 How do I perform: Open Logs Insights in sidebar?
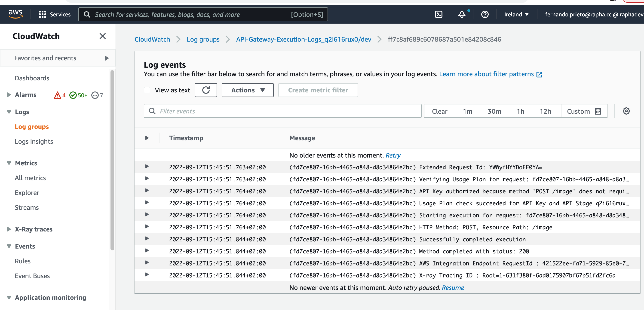coord(34,141)
